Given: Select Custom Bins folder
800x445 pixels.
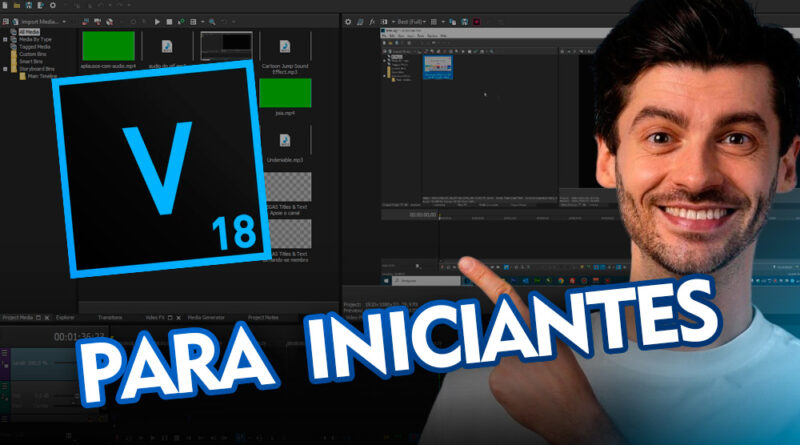Looking at the screenshot, I should (x=33, y=54).
